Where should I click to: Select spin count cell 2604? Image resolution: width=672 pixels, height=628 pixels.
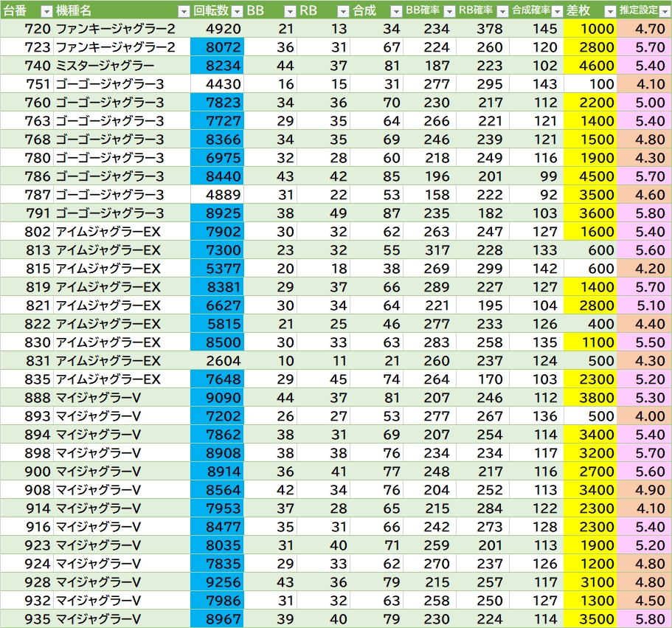[x=218, y=361]
